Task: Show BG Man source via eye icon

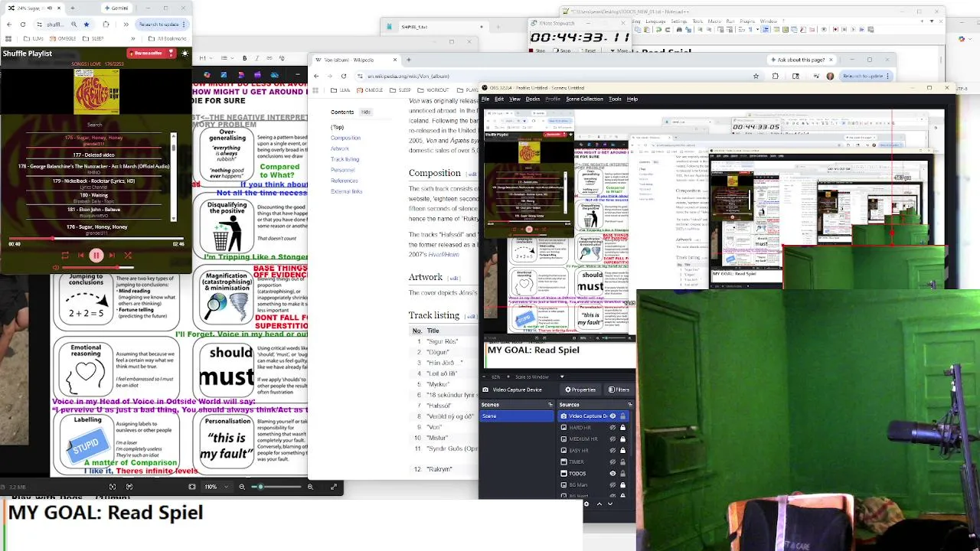Action: coord(612,485)
